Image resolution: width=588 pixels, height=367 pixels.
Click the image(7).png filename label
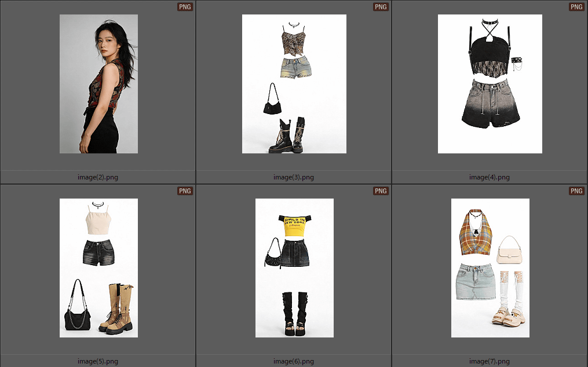point(490,361)
